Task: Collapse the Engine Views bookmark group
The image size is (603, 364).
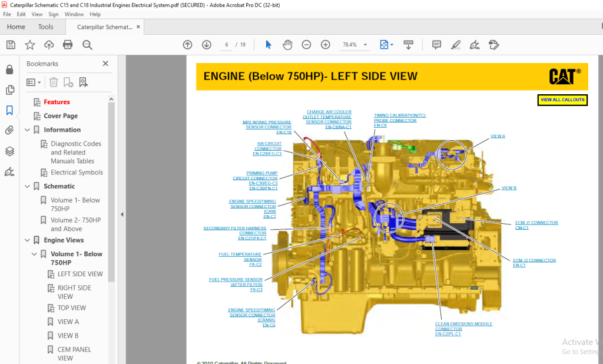Action: pos(27,240)
